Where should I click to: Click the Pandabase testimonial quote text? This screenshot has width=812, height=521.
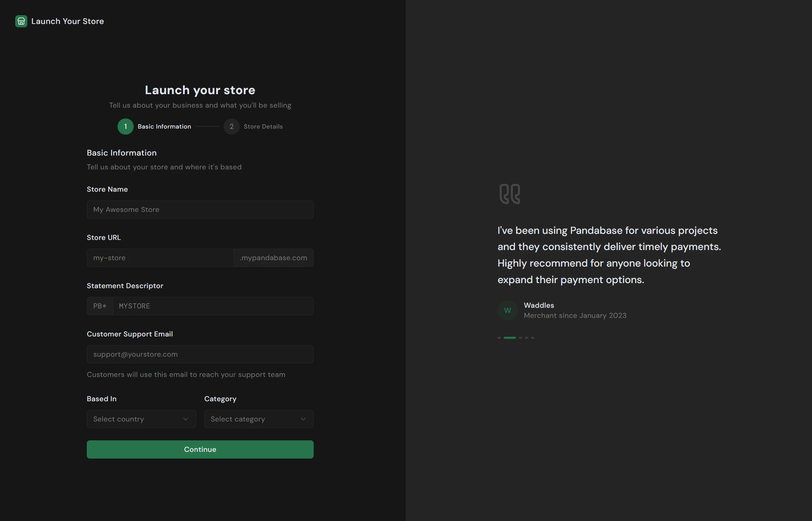[x=609, y=255]
